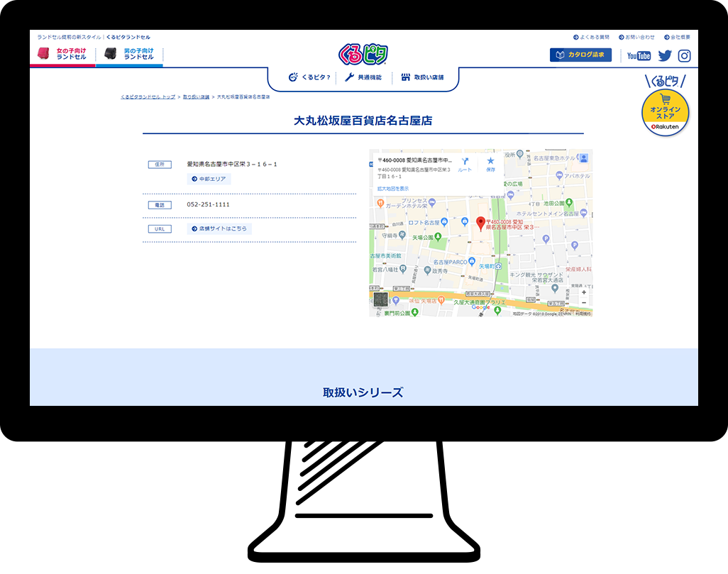The height and width of the screenshot is (574, 728).
Task: Select the 取扱い店舗 menu item
Action: point(422,77)
